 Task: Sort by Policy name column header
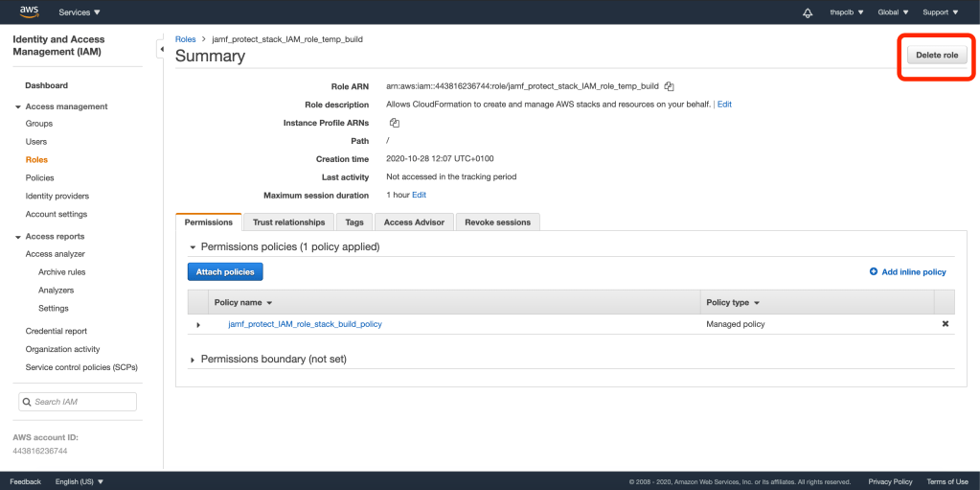(x=243, y=302)
